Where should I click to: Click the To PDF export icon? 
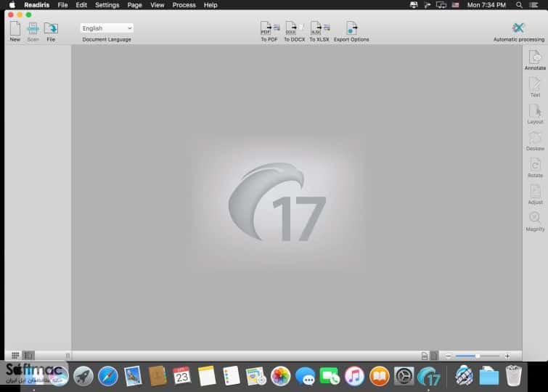[x=266, y=28]
